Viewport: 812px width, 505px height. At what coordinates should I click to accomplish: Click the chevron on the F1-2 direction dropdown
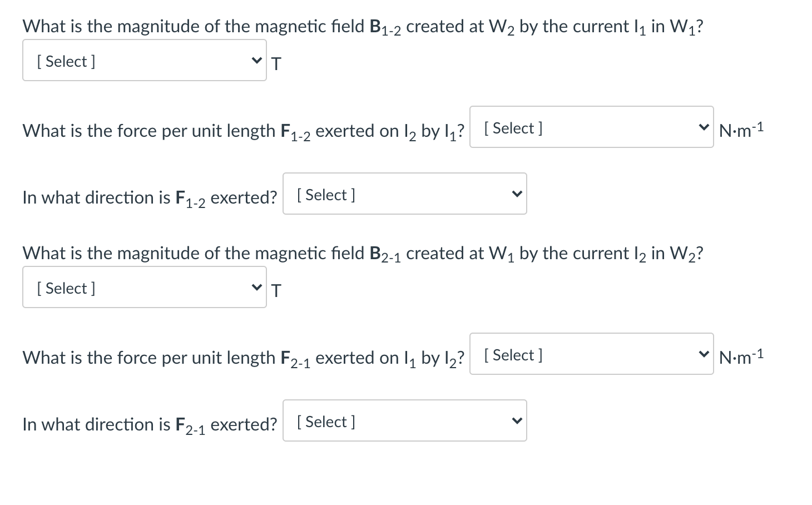click(x=517, y=194)
